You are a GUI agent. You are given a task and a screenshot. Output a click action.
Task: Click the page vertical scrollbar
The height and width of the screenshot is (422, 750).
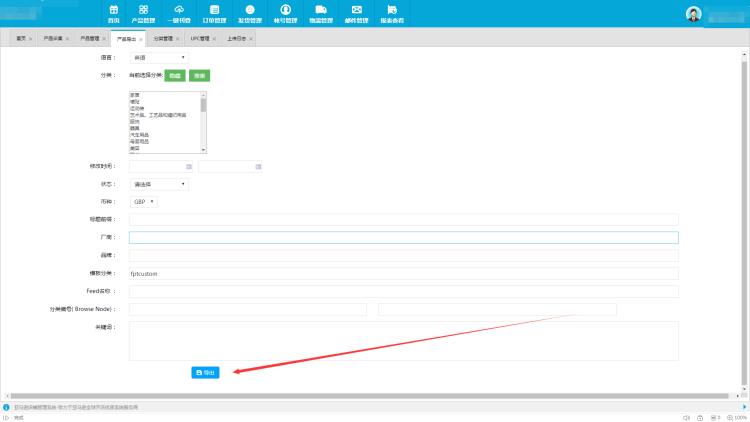click(744, 222)
